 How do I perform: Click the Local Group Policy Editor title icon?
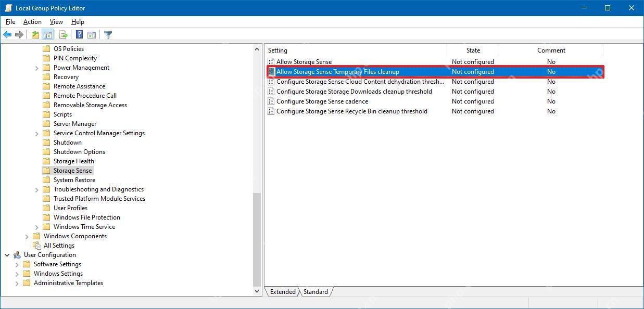[x=8, y=8]
